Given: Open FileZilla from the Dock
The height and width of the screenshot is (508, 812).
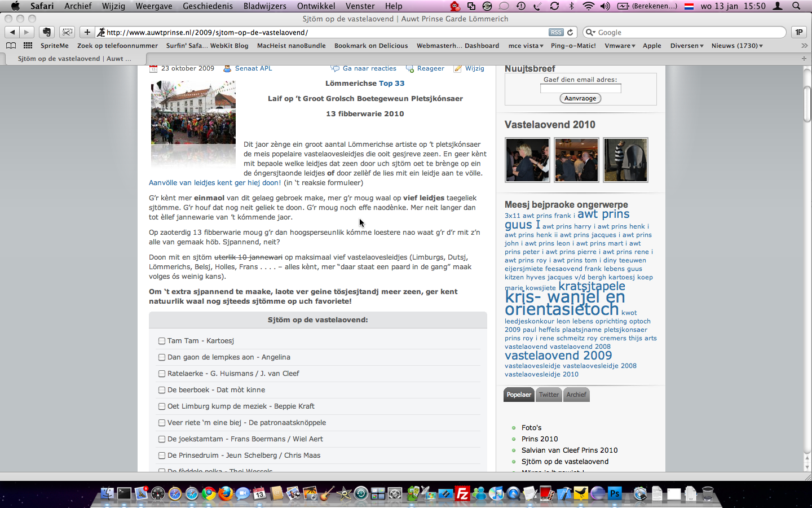Looking at the screenshot, I should tap(462, 494).
